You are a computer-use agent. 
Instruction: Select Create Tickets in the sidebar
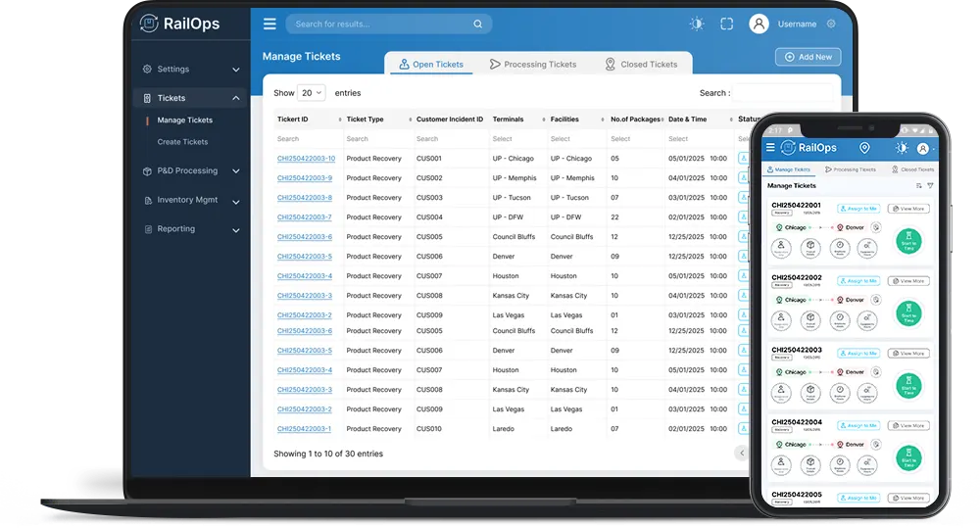click(182, 142)
